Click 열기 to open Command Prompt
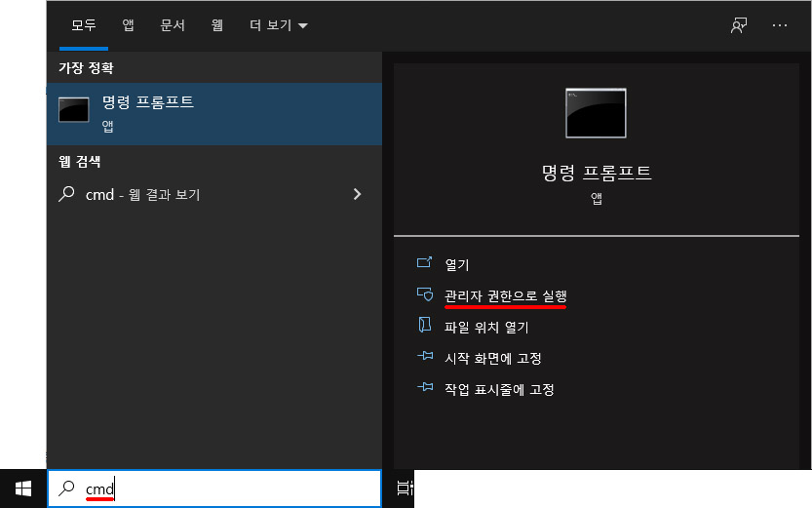Image resolution: width=812 pixels, height=508 pixels. [x=457, y=264]
